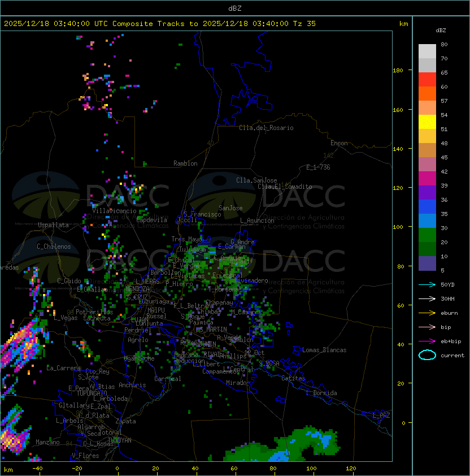Screen dimensions: 470x476
Task: Click the 'S_MARTIN' map label
Action: (214, 329)
